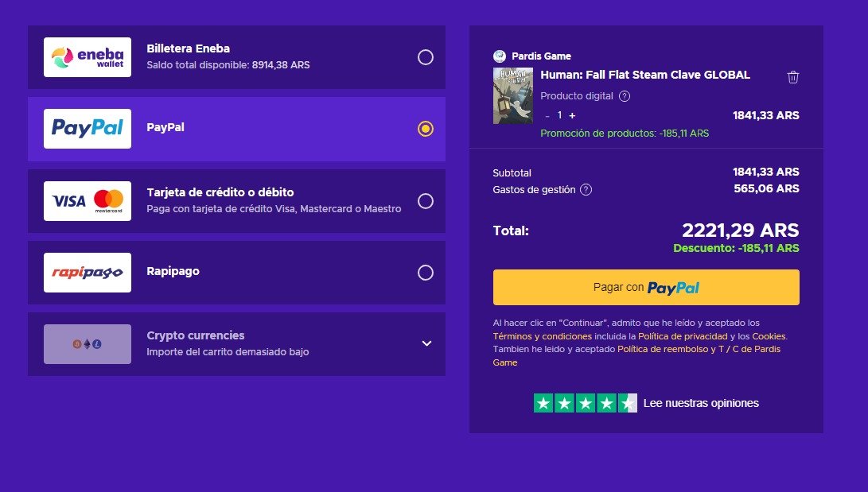
Task: Click Lee nuestras opiniones link
Action: click(701, 403)
